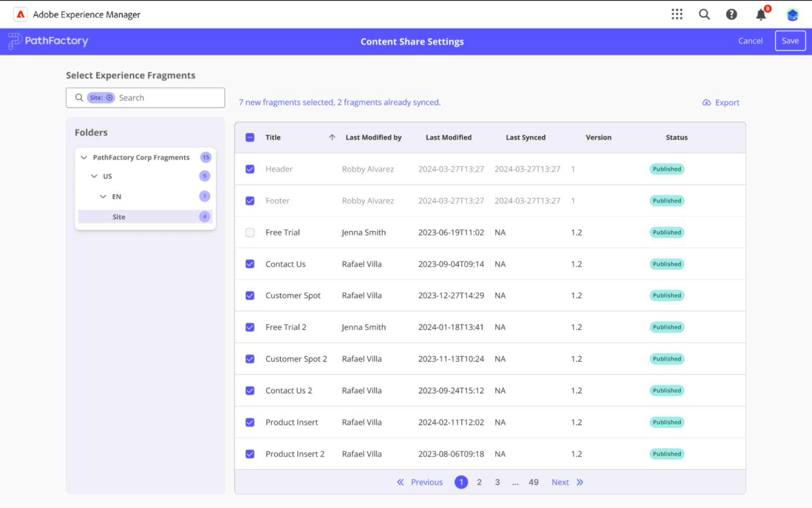
Task: Collapse the EN folder
Action: 104,196
